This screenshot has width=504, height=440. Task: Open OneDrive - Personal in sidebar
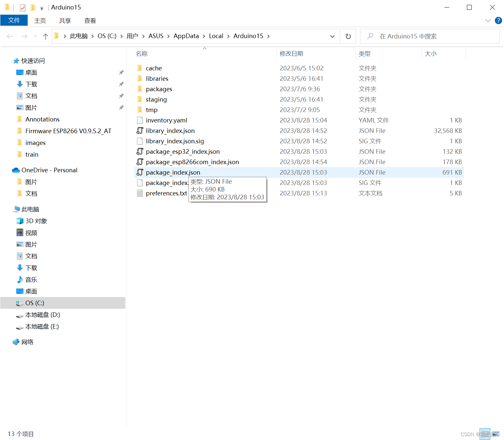[x=49, y=170]
